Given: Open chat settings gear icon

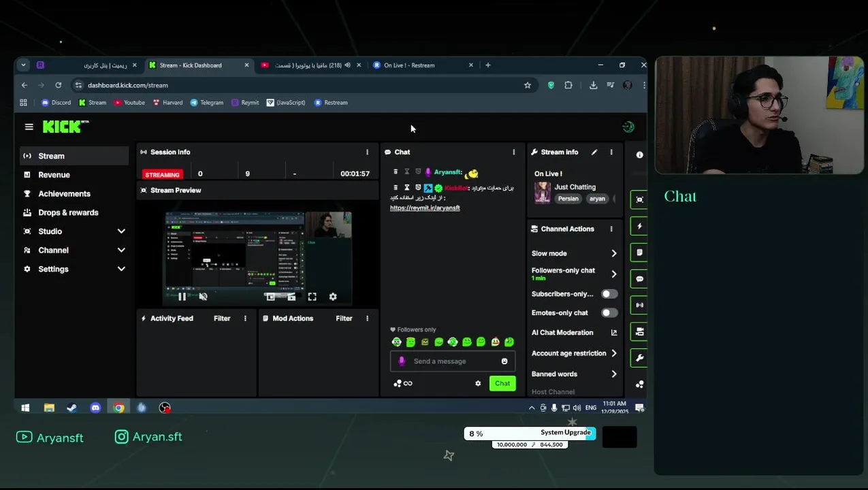Looking at the screenshot, I should [478, 384].
